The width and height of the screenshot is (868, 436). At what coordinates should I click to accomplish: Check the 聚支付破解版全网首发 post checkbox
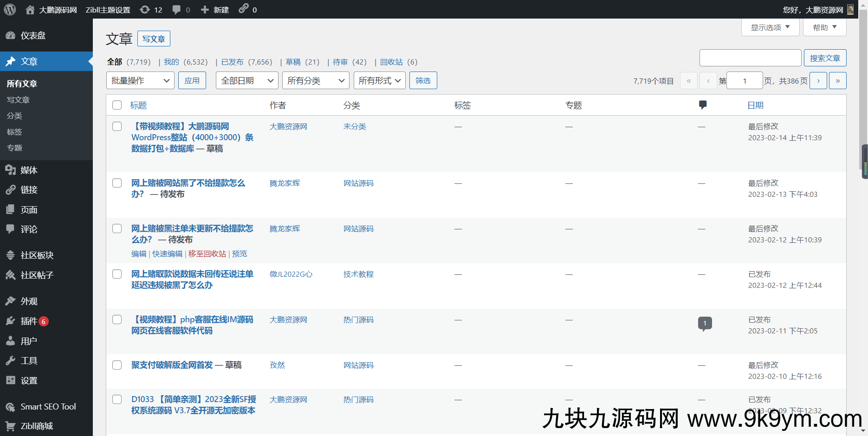coord(117,365)
